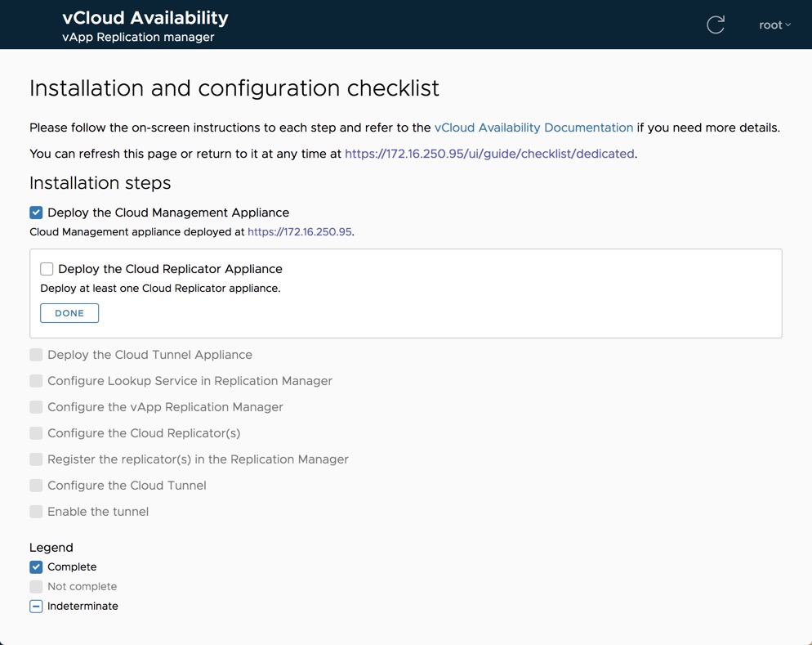Check Configure the vApp Replication Manager box
The height and width of the screenshot is (645, 812).
[36, 407]
